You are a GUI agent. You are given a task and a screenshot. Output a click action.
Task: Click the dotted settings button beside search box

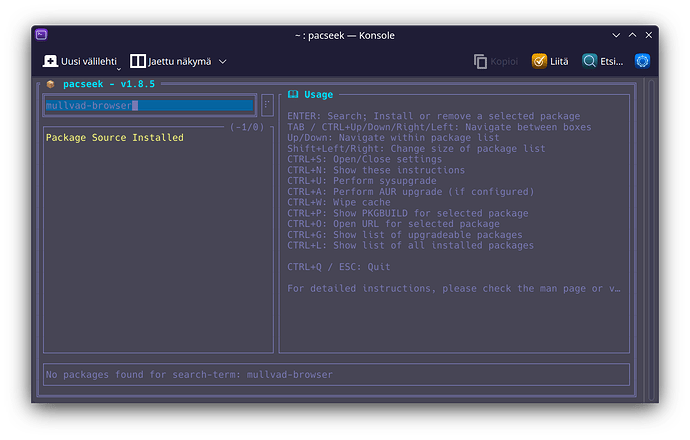(267, 105)
